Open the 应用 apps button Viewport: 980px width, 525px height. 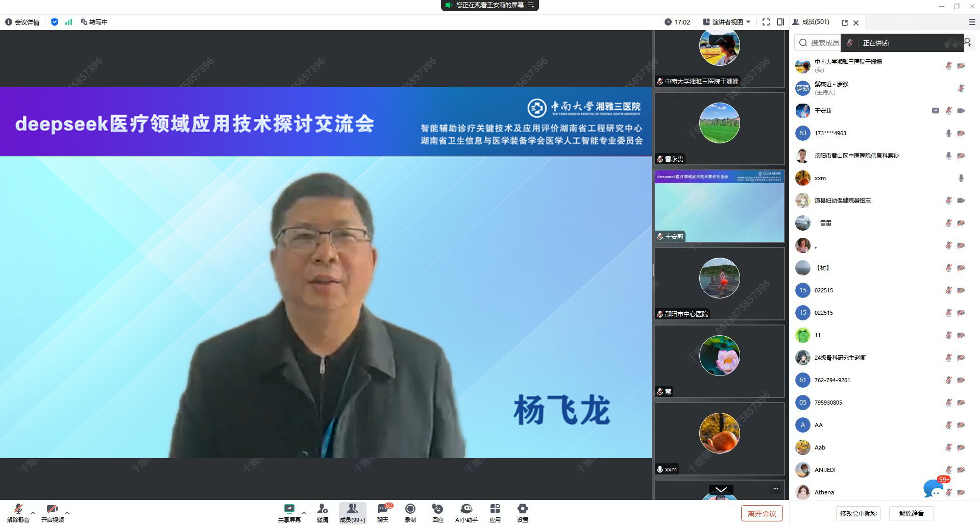click(x=495, y=513)
